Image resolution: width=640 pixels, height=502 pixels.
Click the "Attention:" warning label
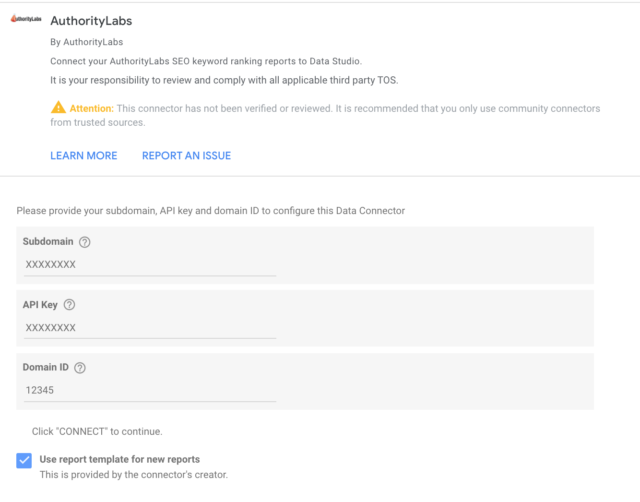tap(91, 109)
